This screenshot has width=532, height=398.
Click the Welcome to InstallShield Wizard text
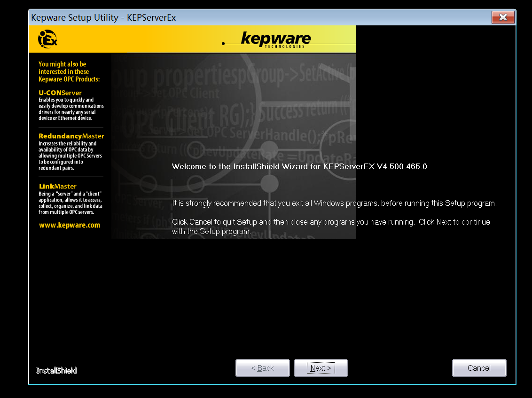coord(299,166)
